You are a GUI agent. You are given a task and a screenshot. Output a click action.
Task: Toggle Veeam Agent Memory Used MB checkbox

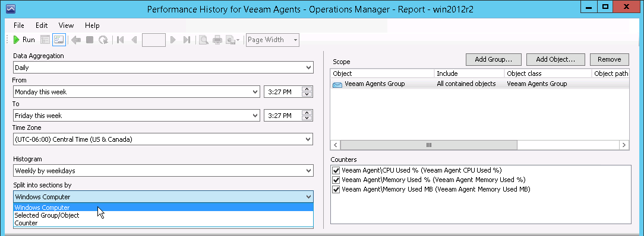[x=336, y=190]
